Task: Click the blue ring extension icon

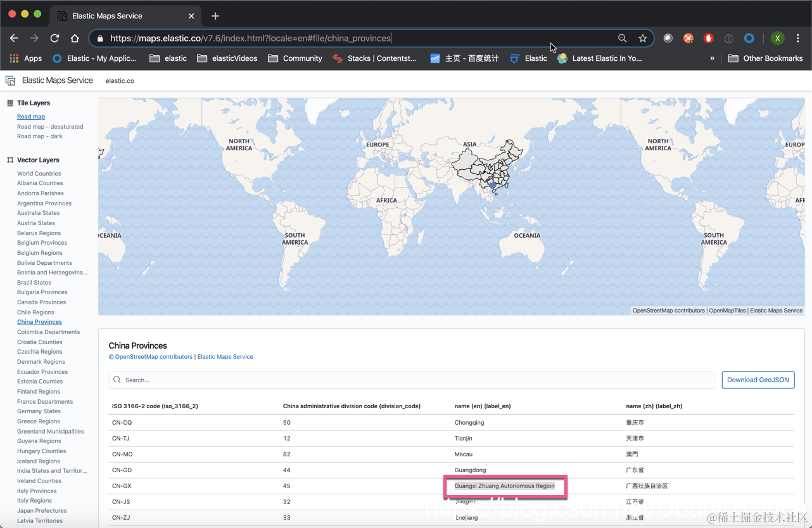Action: (x=749, y=38)
